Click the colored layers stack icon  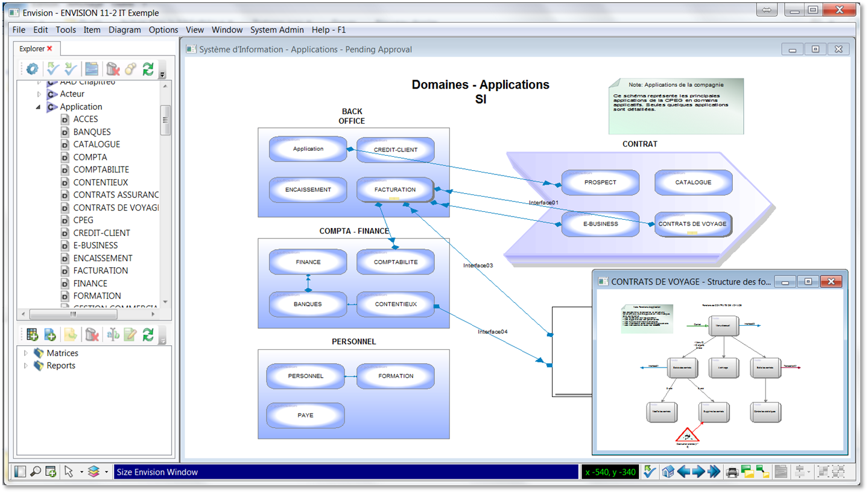93,472
